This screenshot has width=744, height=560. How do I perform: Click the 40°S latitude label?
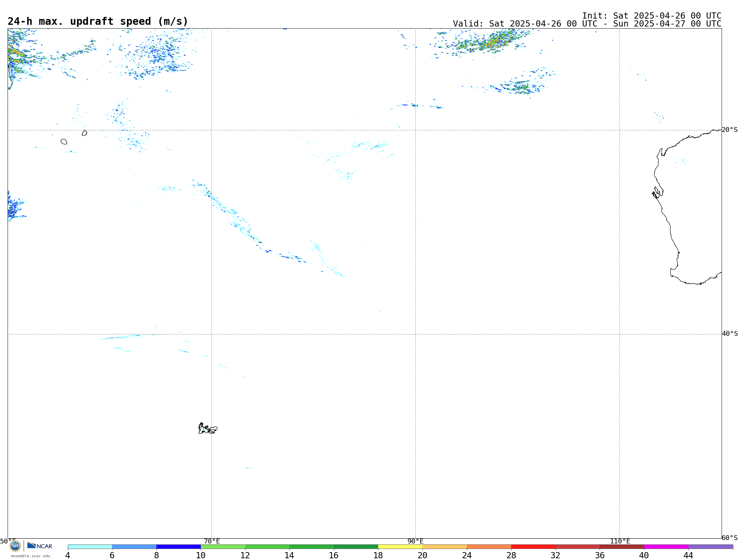click(730, 333)
